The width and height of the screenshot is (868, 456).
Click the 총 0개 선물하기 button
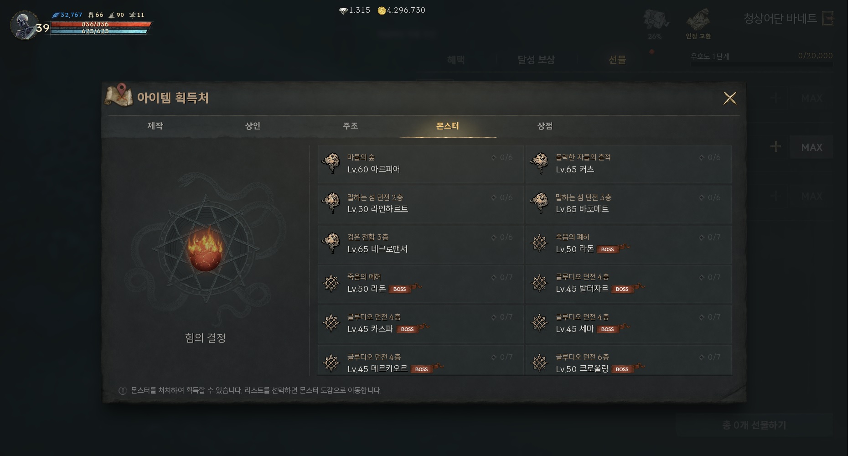click(754, 425)
